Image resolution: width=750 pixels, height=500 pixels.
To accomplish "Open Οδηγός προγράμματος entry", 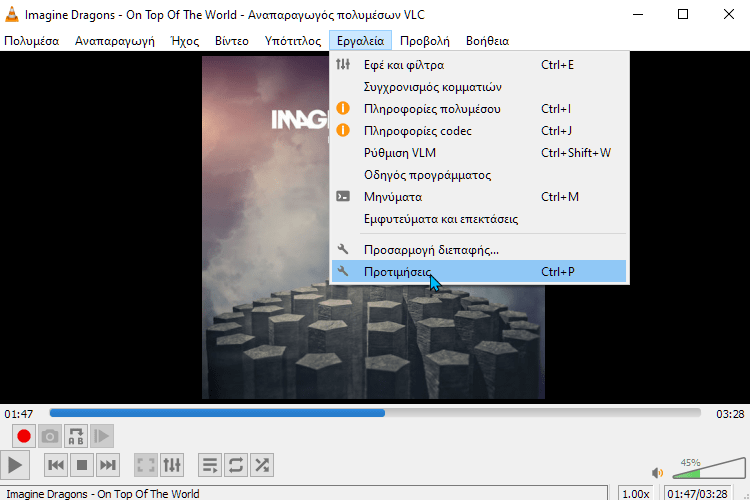I will pyautogui.click(x=479, y=175).
